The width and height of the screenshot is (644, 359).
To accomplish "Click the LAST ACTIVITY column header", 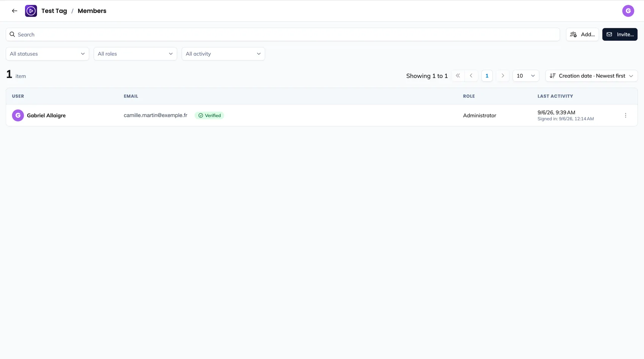I will (555, 96).
